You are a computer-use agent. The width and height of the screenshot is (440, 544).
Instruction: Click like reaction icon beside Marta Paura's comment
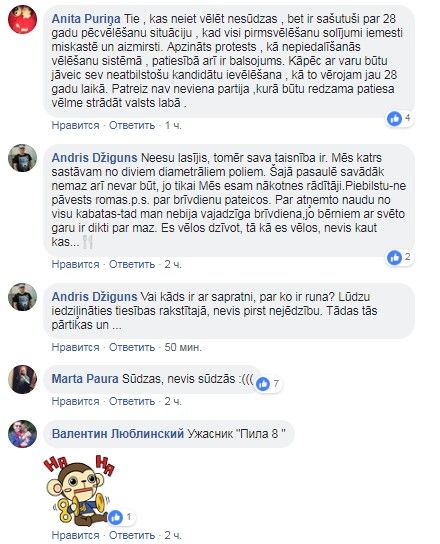tap(263, 384)
